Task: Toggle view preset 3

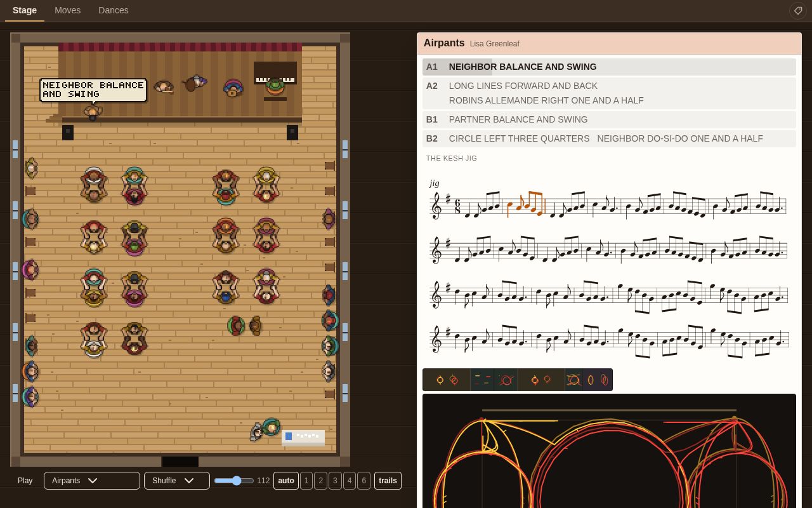Action: 335,481
